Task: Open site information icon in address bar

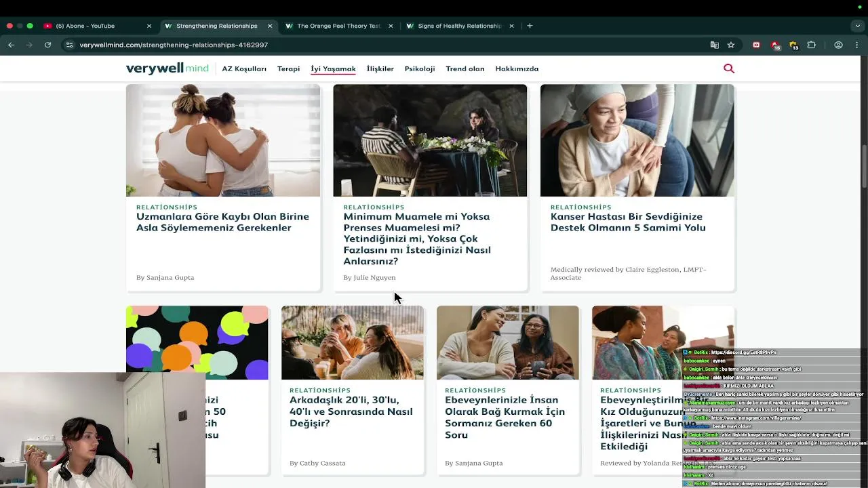Action: (x=69, y=45)
